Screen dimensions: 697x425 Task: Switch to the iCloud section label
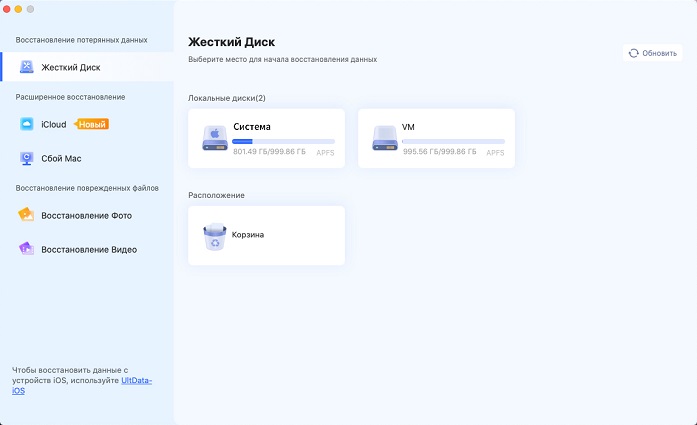pyautogui.click(x=54, y=124)
